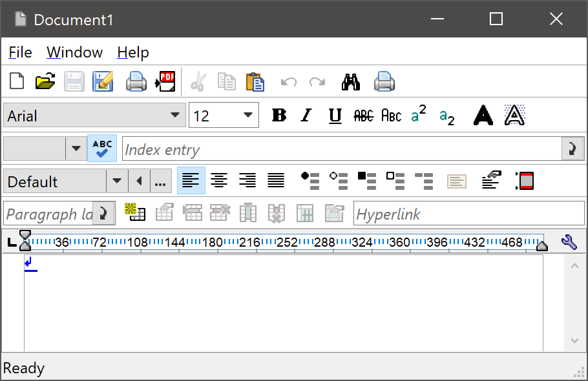Expand the Arial font name dropdown
The width and height of the screenshot is (588, 381).
coord(174,116)
